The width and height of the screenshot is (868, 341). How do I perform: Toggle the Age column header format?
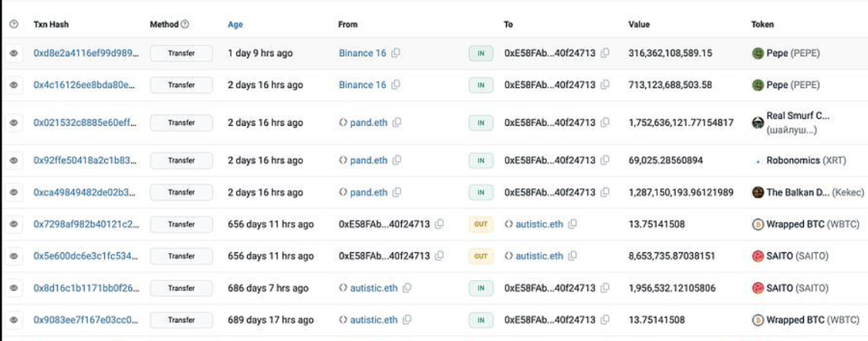235,25
